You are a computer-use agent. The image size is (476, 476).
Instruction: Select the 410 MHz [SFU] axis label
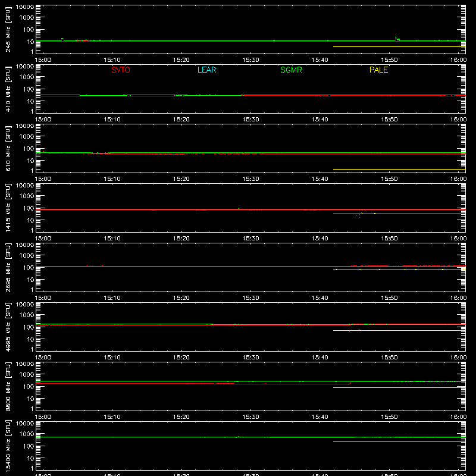8,89
